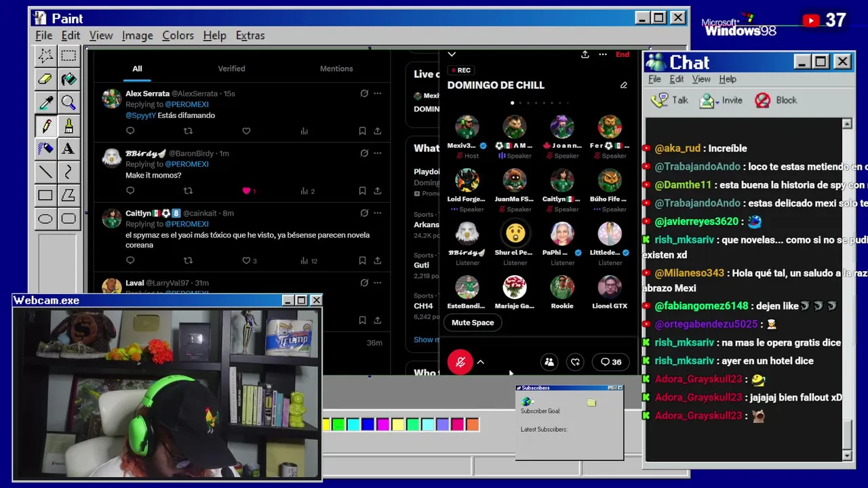Image resolution: width=868 pixels, height=488 pixels.
Task: Click the Talk button in Chat
Action: (x=670, y=100)
